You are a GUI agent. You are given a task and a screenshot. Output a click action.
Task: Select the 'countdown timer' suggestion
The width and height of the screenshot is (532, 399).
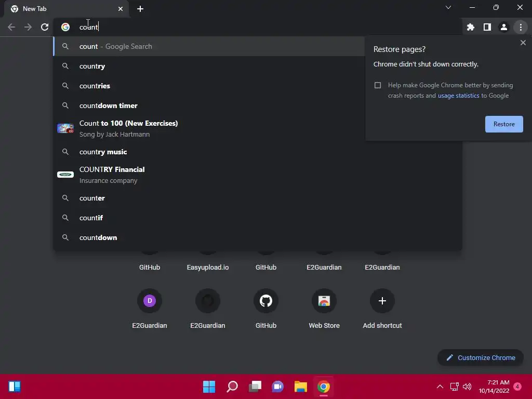pyautogui.click(x=209, y=105)
